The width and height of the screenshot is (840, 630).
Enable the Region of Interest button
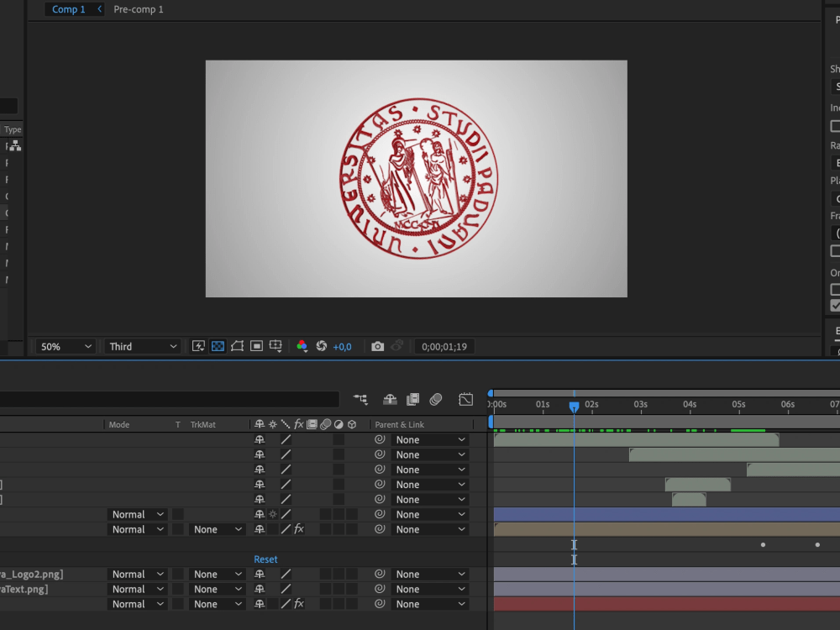[x=256, y=347]
